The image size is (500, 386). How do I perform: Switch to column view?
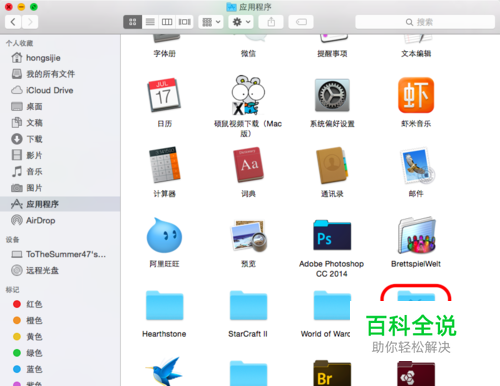(x=167, y=22)
